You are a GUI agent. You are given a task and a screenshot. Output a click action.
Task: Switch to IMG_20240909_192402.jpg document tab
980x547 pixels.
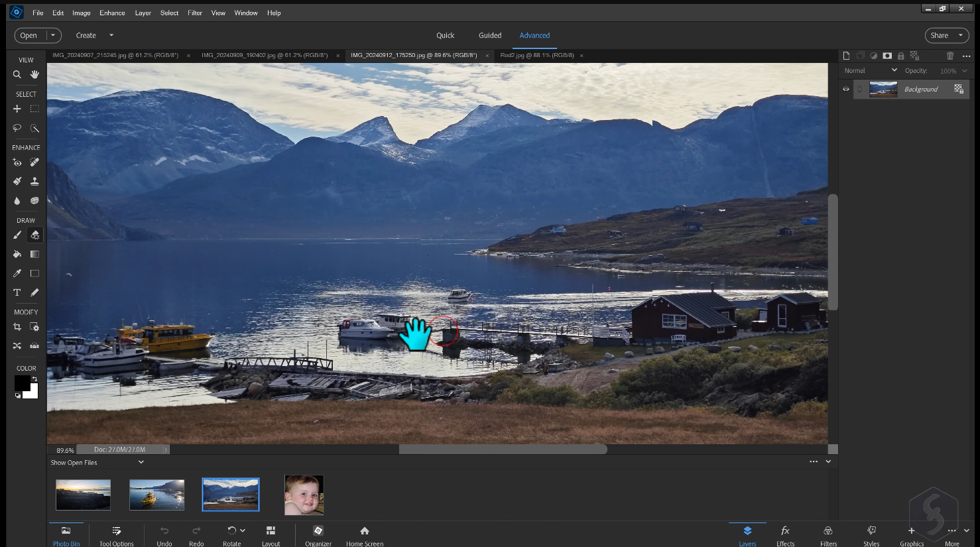pyautogui.click(x=265, y=55)
